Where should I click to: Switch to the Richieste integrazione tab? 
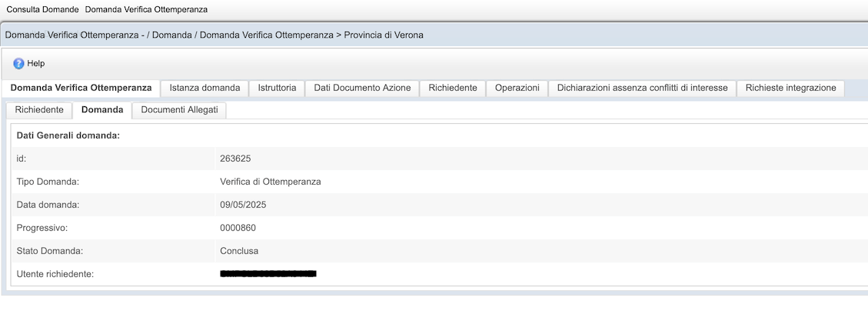(790, 88)
